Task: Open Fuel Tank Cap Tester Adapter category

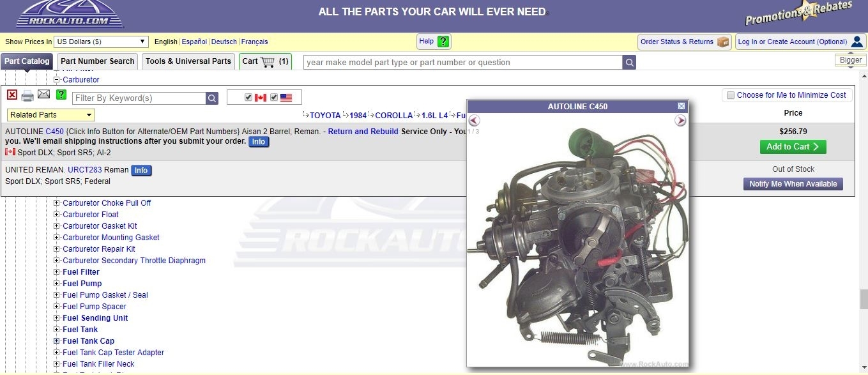Action: tap(114, 353)
